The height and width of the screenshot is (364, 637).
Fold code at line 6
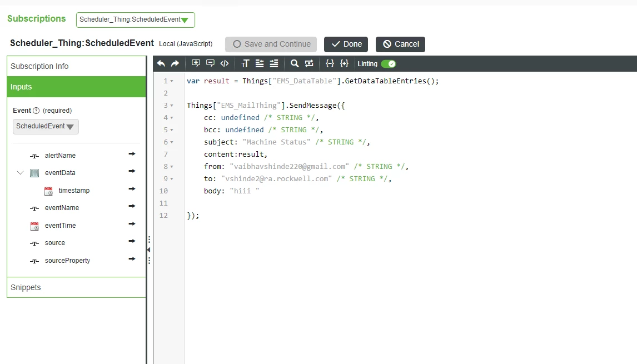pyautogui.click(x=172, y=142)
